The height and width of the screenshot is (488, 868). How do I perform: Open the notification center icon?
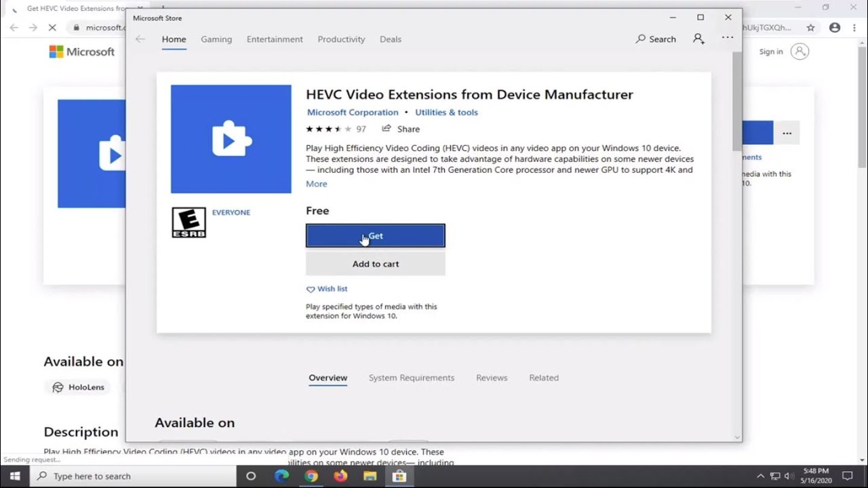click(x=847, y=476)
